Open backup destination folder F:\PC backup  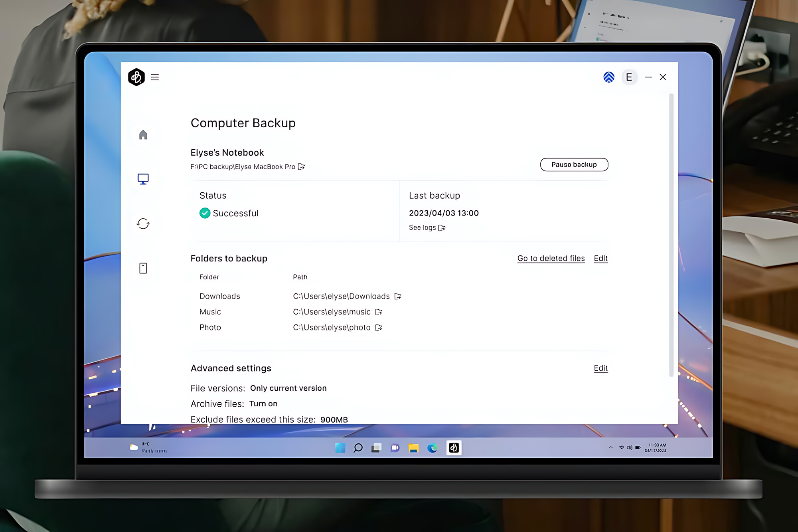click(302, 167)
